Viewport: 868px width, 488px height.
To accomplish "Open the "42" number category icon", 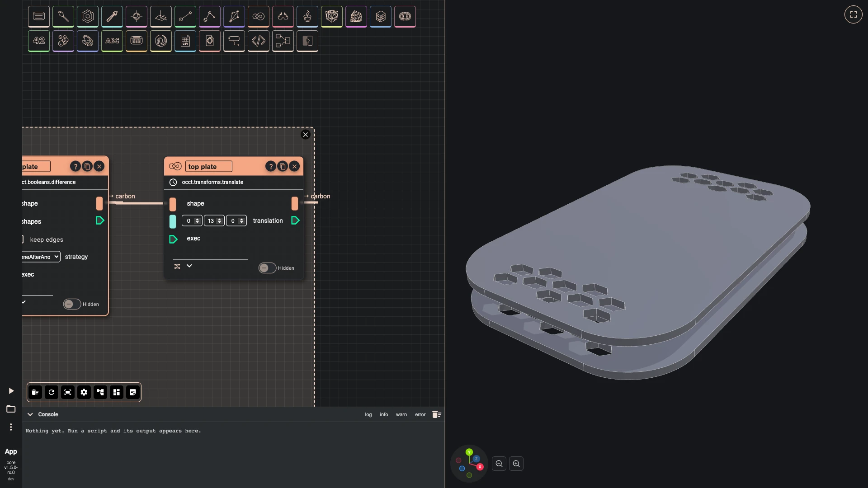I will coord(39,41).
